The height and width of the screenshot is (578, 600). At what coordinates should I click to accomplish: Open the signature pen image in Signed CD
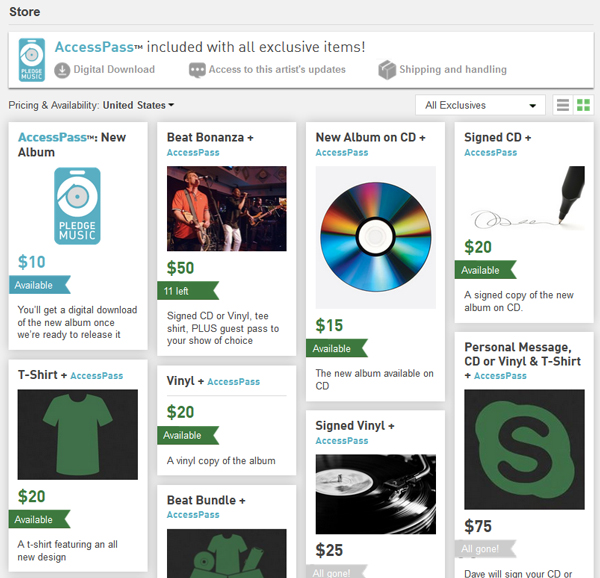[524, 198]
